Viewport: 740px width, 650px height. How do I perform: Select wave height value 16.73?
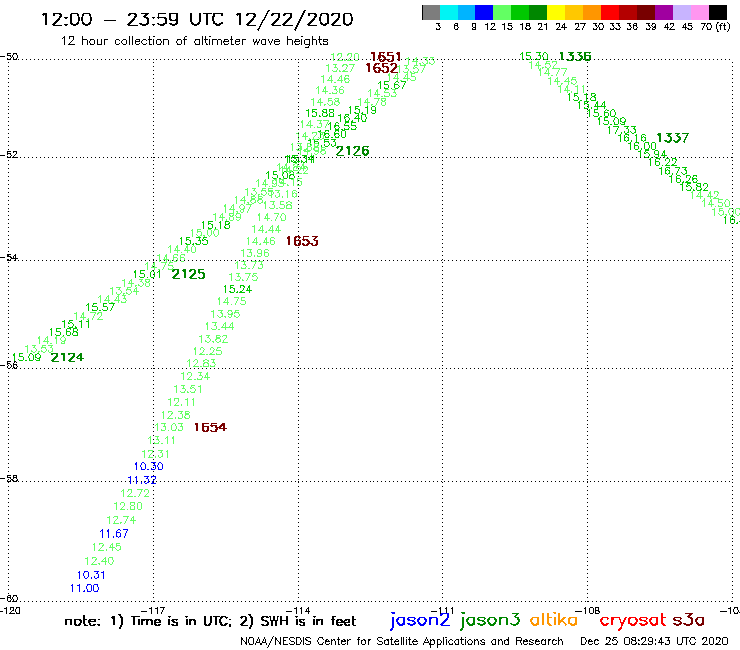pos(673,171)
